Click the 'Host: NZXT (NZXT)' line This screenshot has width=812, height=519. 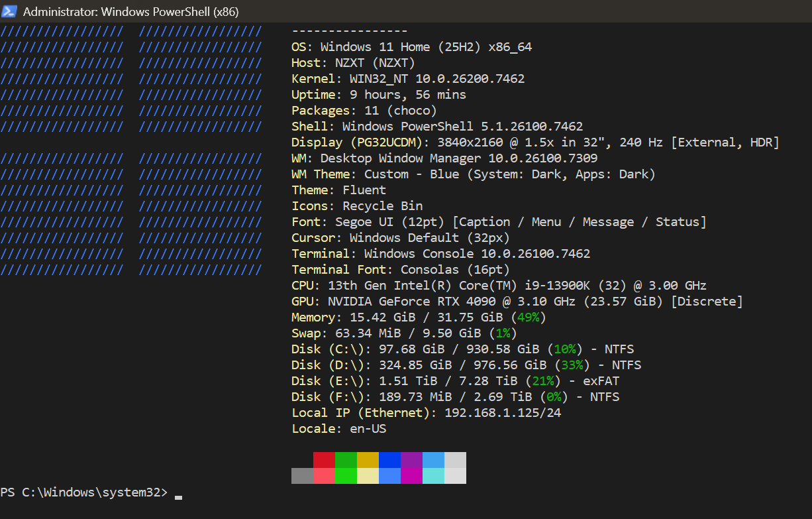pos(353,63)
